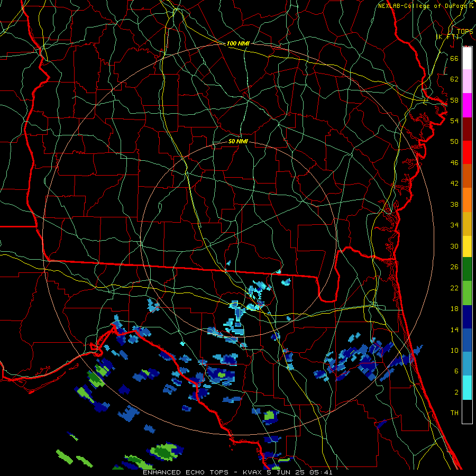Select the bright red legend swatch
The height and width of the screenshot is (476, 476).
pos(467,152)
